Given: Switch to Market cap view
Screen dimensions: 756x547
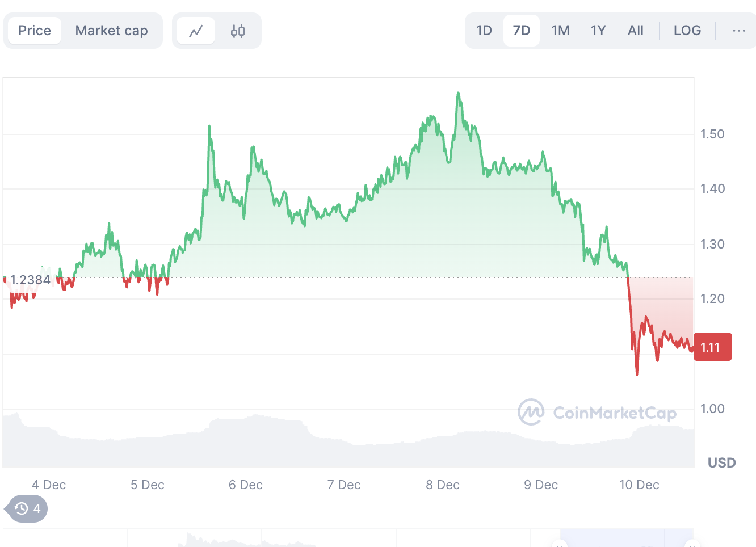Looking at the screenshot, I should pyautogui.click(x=111, y=31).
